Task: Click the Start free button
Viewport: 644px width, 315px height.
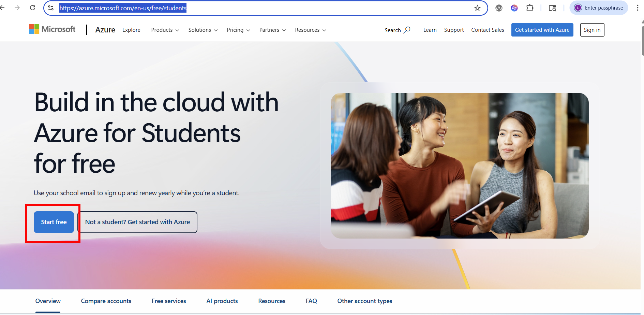Action: 53,222
